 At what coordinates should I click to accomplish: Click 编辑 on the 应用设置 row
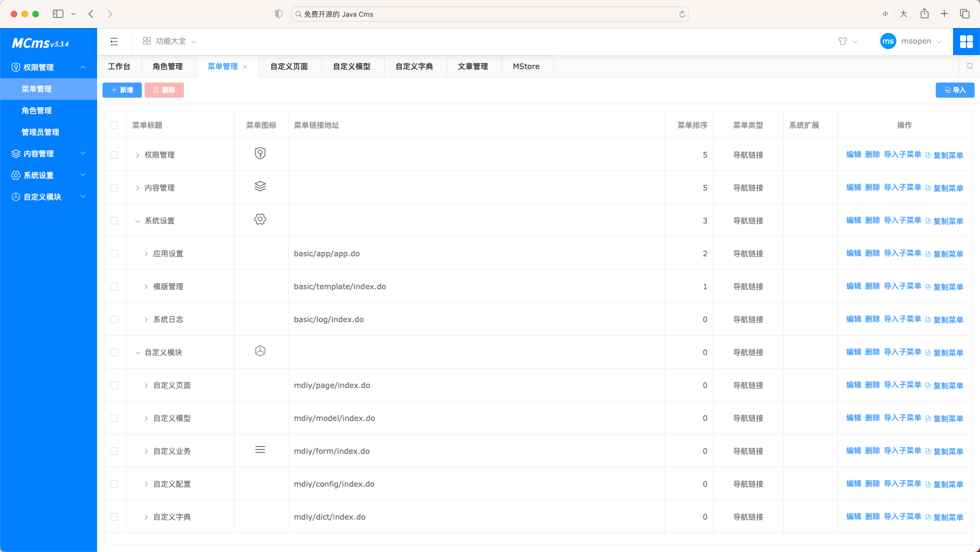pyautogui.click(x=854, y=253)
